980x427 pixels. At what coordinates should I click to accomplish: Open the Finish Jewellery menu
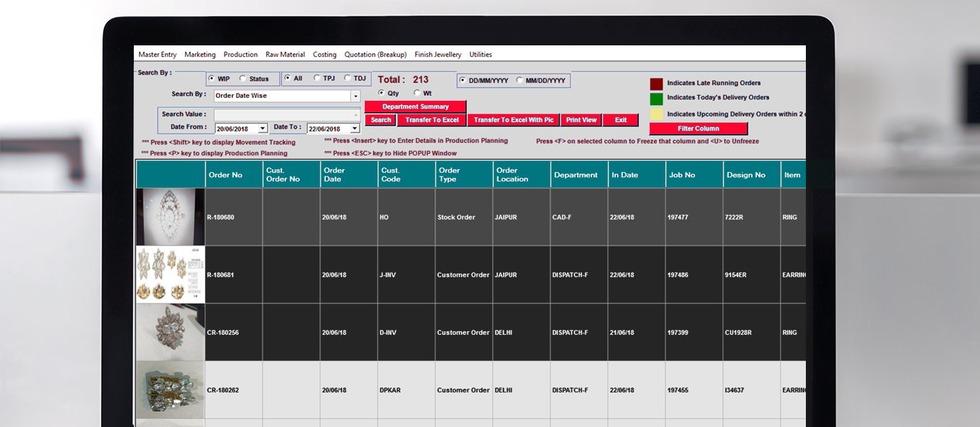point(437,55)
